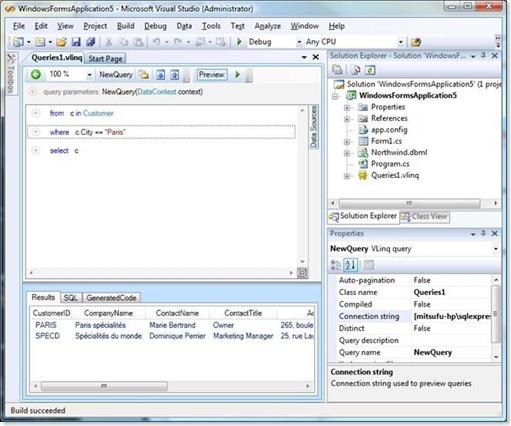This screenshot has height=426, width=511.
Task: Switch to the Start Page tab
Action: [105, 59]
